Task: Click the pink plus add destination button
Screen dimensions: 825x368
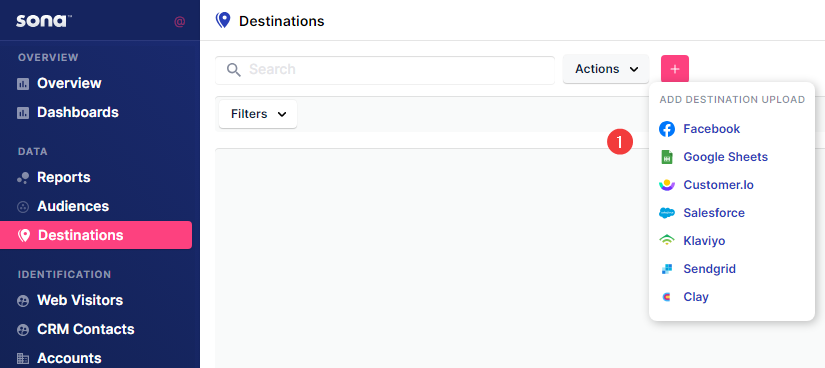Action: point(675,69)
